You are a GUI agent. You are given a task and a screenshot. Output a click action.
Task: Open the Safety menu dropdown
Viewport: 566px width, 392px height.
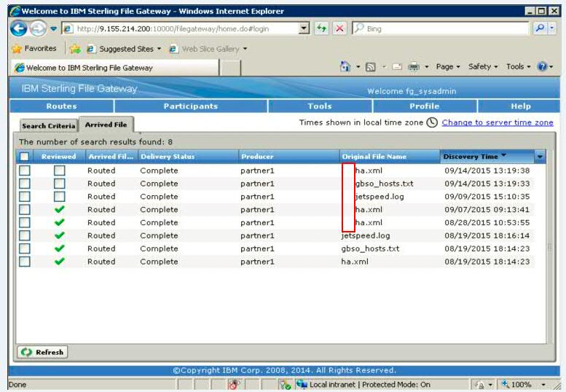(483, 67)
